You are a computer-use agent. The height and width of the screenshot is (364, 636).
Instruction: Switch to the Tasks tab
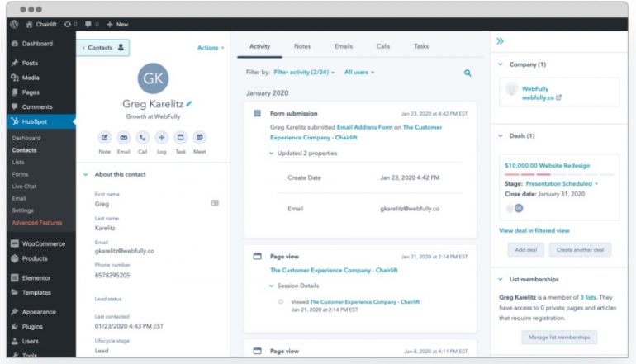[421, 46]
